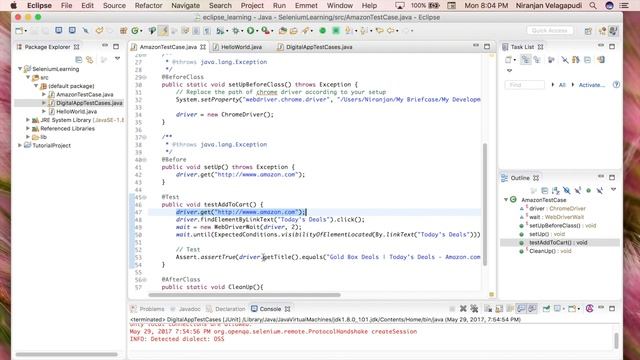
Task: Open the Outline view menu dropdown arrow
Action: [613, 190]
